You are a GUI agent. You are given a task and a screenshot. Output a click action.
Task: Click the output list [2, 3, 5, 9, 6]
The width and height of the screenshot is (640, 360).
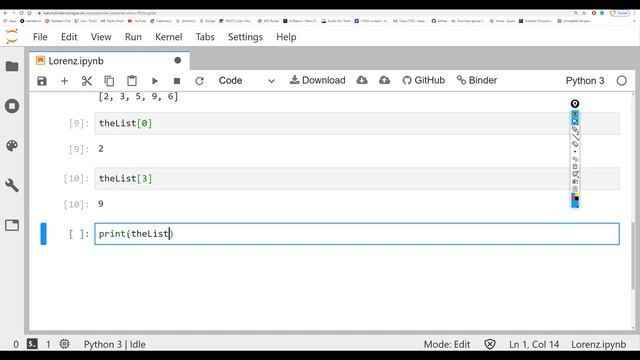(138, 96)
